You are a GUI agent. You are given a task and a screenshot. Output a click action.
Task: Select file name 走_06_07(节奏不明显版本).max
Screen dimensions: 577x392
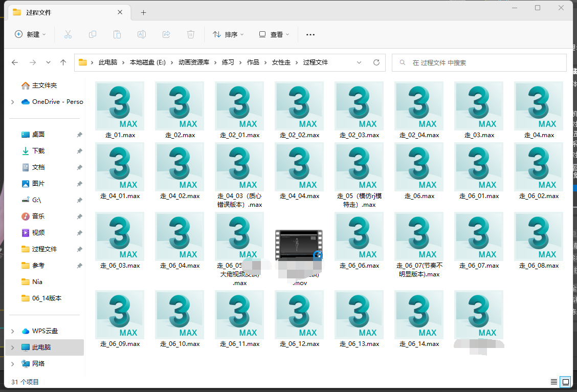pos(419,270)
